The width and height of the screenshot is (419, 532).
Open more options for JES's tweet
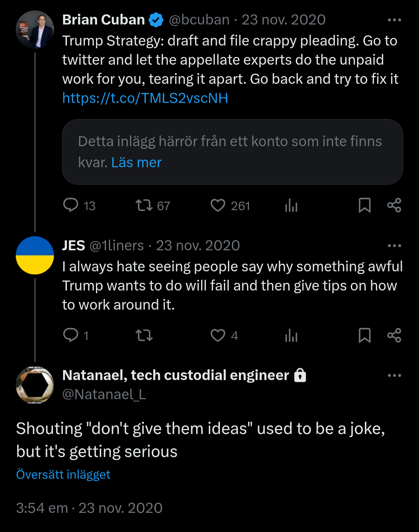click(x=394, y=246)
